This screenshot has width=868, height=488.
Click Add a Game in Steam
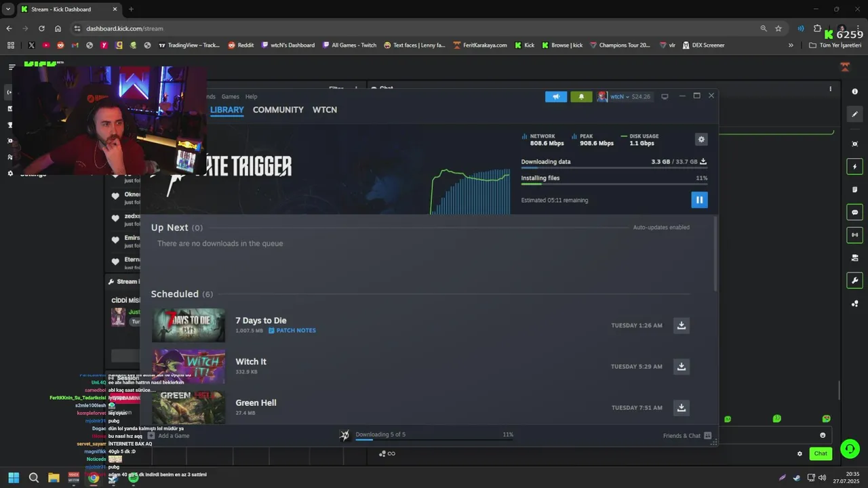pos(169,436)
